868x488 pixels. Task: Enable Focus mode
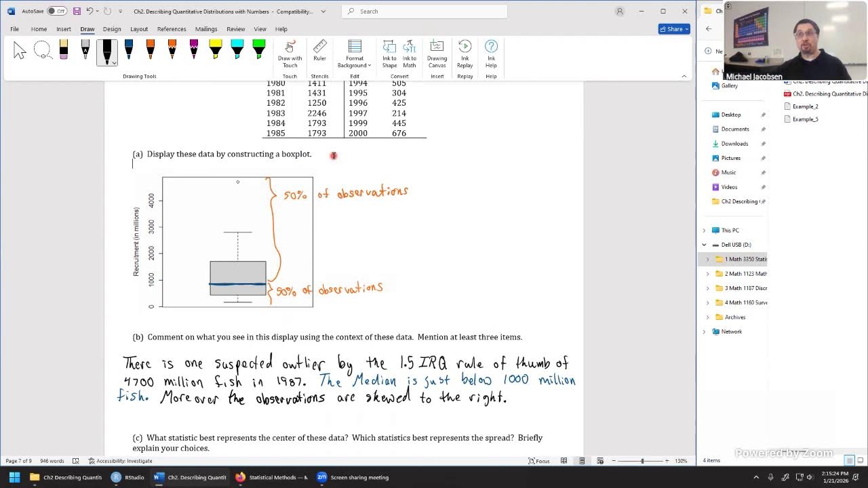[539, 461]
